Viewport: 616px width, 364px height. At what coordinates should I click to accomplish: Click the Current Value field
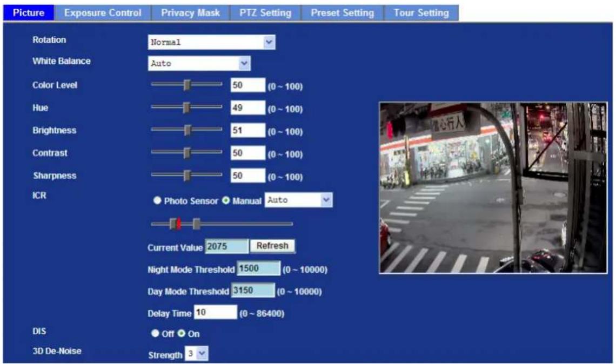click(x=227, y=246)
